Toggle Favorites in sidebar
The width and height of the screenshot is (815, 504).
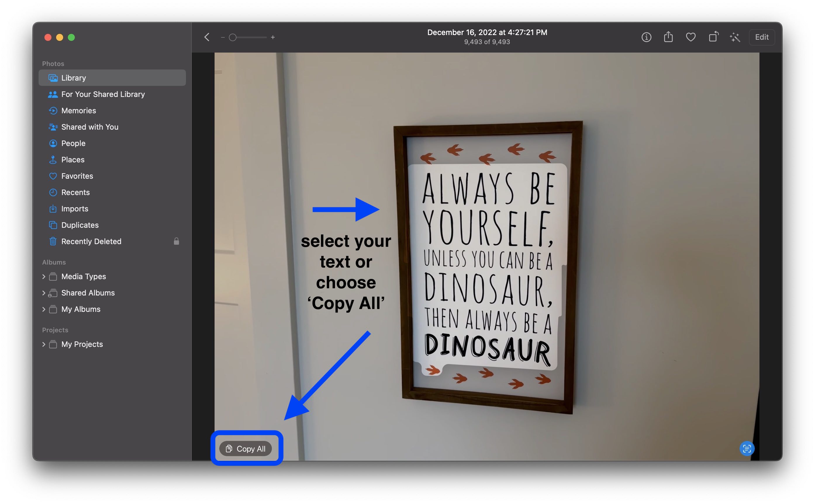[77, 175]
